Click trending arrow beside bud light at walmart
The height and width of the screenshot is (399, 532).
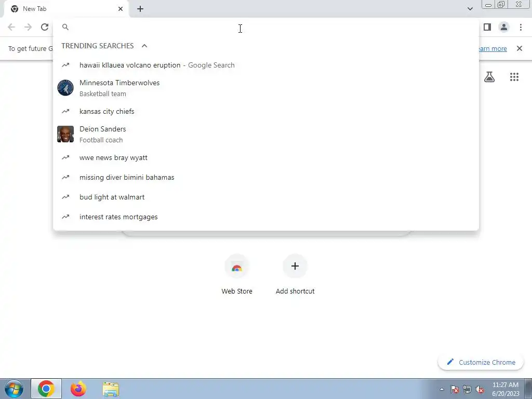[x=65, y=197]
